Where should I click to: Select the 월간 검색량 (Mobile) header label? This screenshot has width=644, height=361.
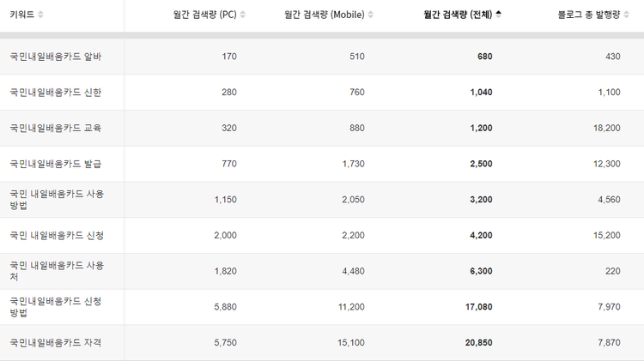325,15
